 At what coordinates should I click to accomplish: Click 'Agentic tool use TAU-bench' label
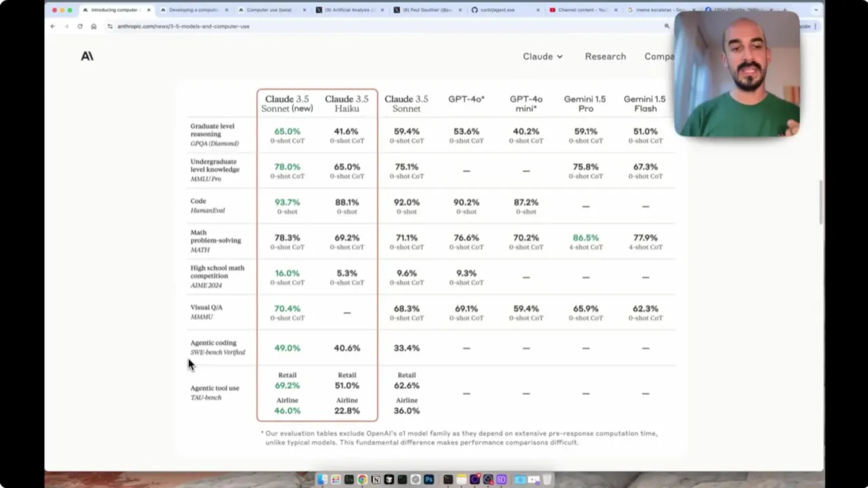pos(214,392)
